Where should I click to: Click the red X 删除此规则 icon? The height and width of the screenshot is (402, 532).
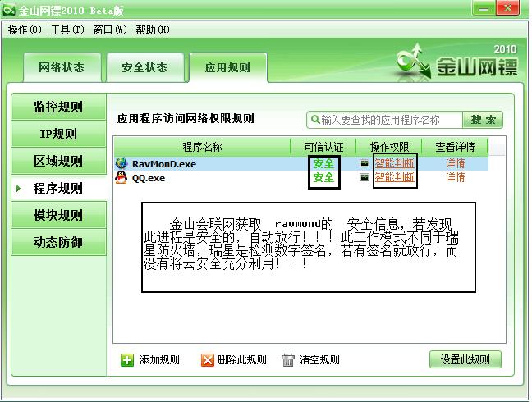click(x=208, y=360)
